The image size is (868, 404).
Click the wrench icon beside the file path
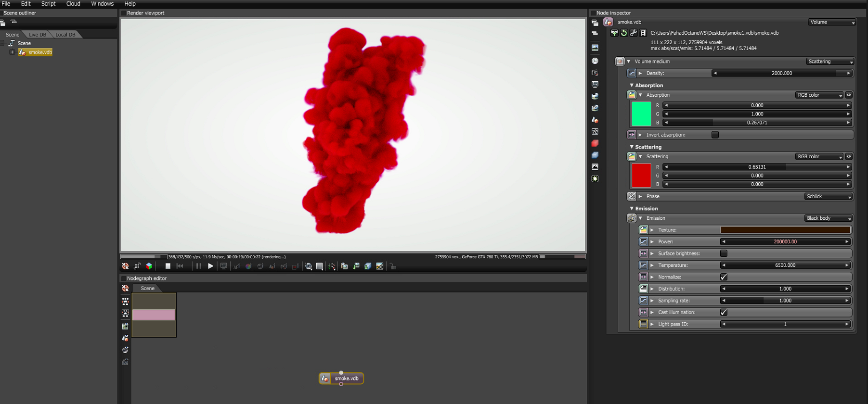[634, 33]
